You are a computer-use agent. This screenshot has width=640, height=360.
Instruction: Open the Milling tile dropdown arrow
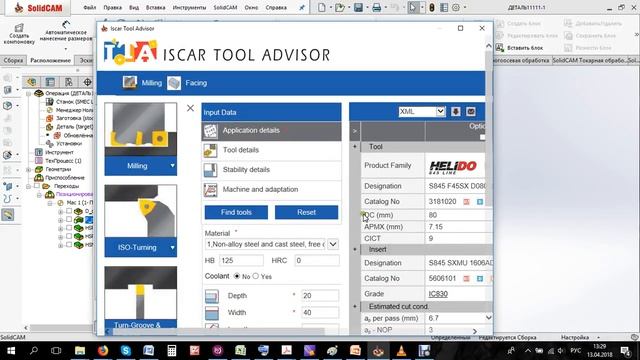(172, 166)
